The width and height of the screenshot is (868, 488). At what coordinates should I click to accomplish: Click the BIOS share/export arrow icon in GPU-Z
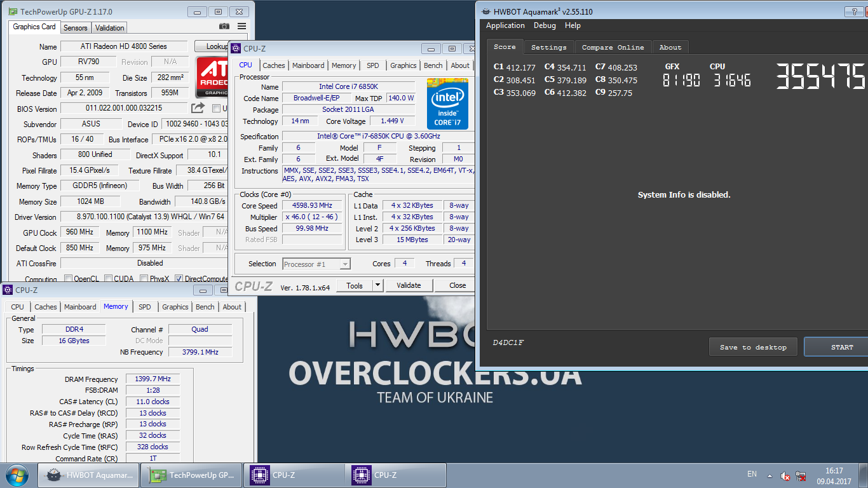pos(198,108)
